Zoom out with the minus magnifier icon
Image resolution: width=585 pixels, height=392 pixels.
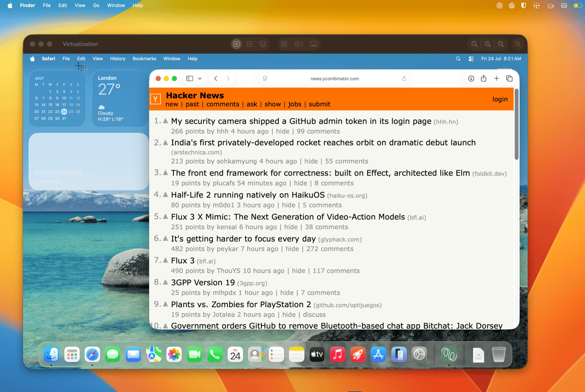tap(474, 44)
